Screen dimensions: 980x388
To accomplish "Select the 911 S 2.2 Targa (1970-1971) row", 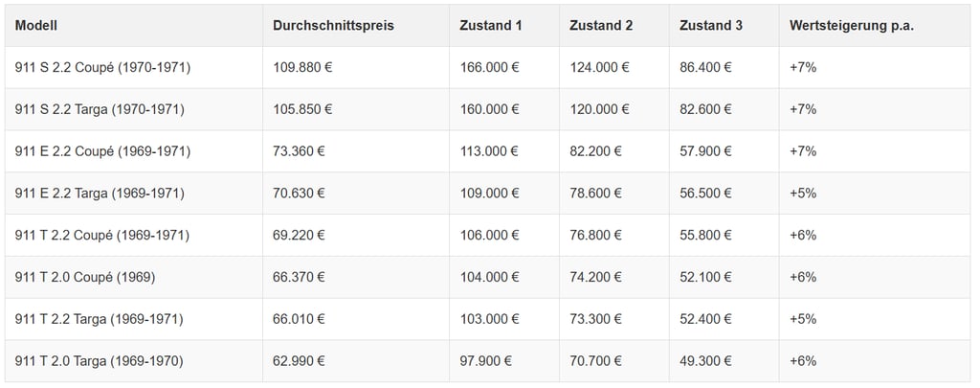I will tap(487, 109).
